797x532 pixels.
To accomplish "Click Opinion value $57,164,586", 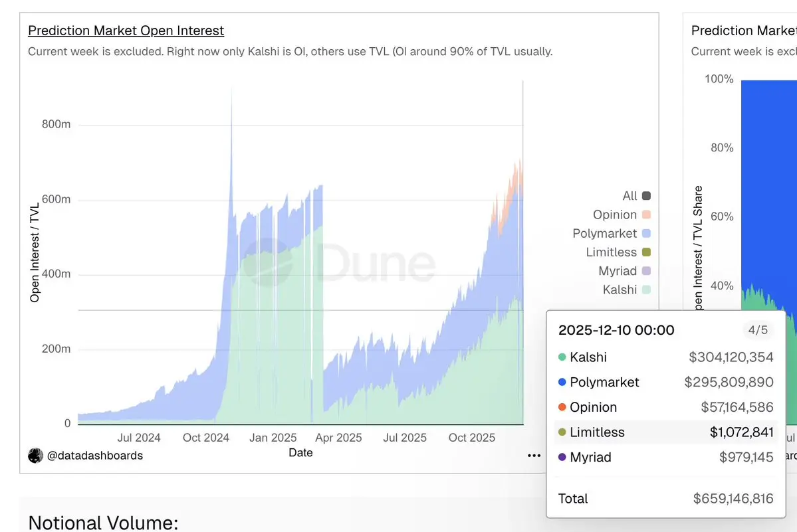I will [737, 407].
